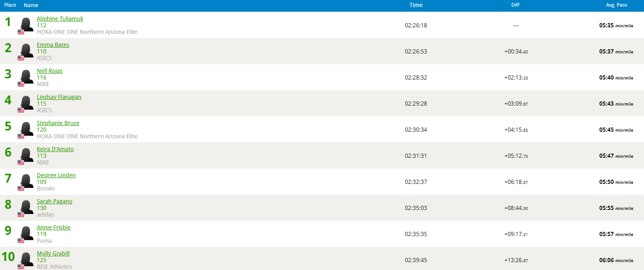644x270 pixels.
Task: Select Sarah Pagano name link
Action: click(55, 201)
